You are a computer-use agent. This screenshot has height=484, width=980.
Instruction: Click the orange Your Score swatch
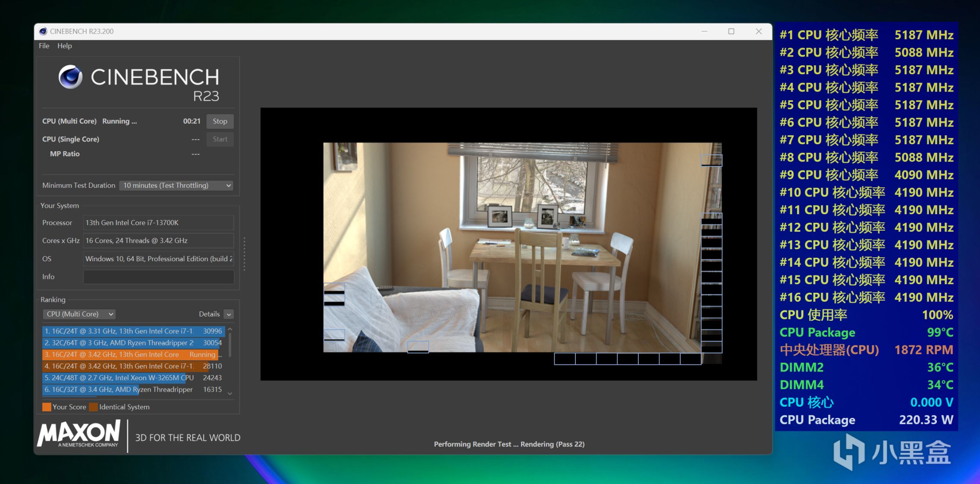(47, 407)
